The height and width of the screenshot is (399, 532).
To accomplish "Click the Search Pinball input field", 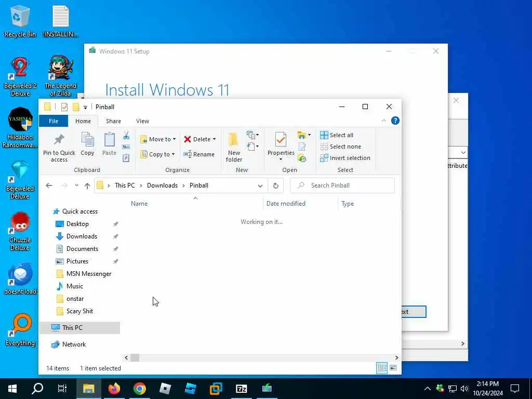I will point(342,185).
